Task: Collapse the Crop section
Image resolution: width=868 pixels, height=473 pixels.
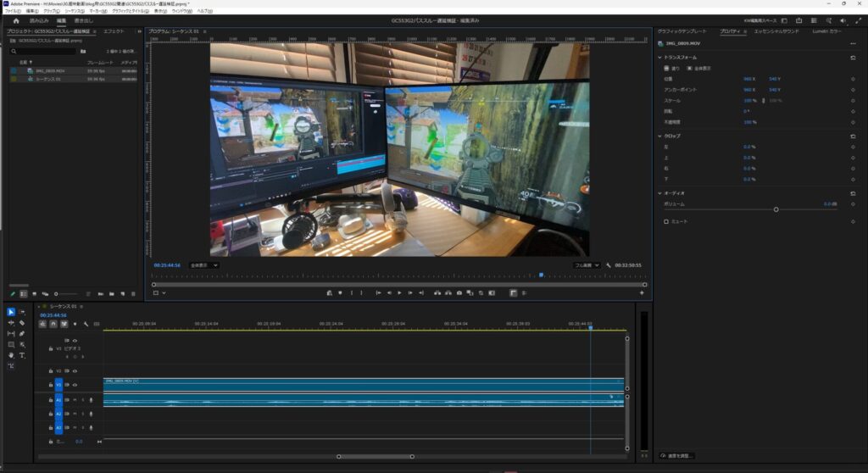Action: pos(659,136)
